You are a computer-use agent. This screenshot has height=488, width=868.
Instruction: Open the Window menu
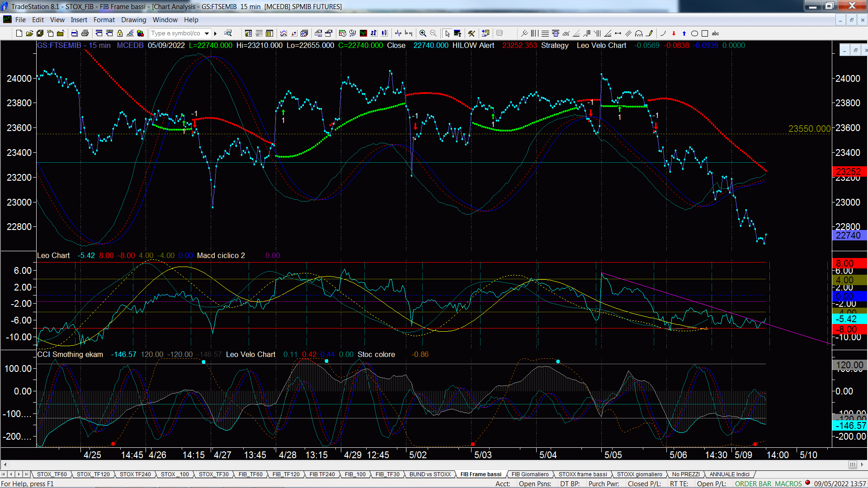165,20
